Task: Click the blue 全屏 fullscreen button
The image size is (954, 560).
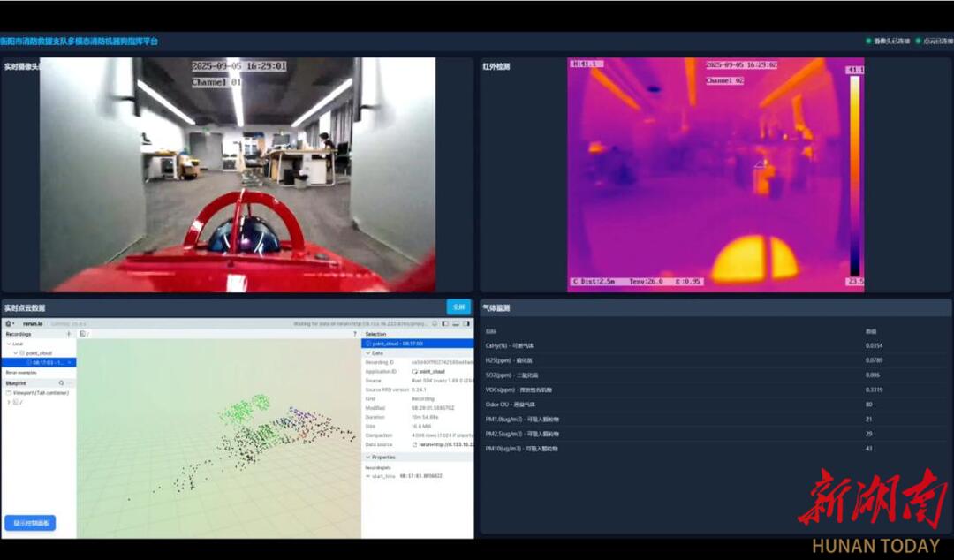Action: 458,307
